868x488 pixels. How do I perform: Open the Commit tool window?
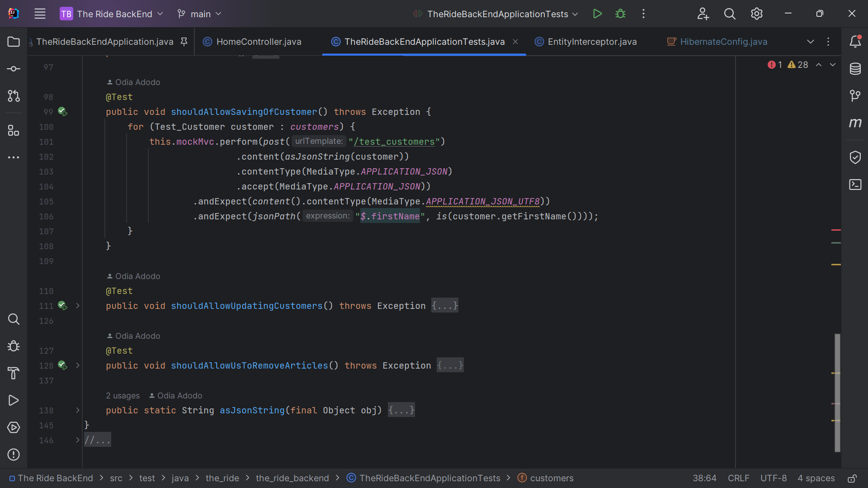(x=14, y=69)
